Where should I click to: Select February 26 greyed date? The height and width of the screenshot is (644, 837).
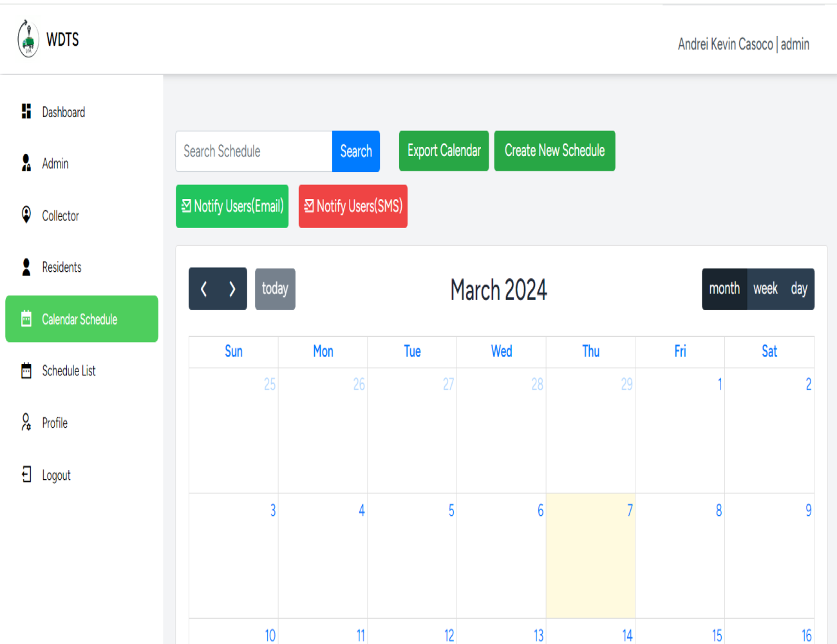coord(323,431)
